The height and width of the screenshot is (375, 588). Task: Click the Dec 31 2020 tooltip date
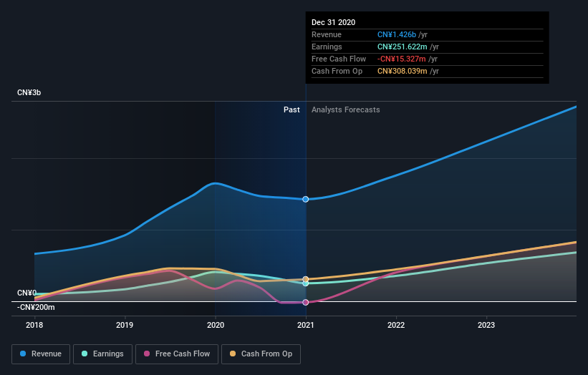333,22
